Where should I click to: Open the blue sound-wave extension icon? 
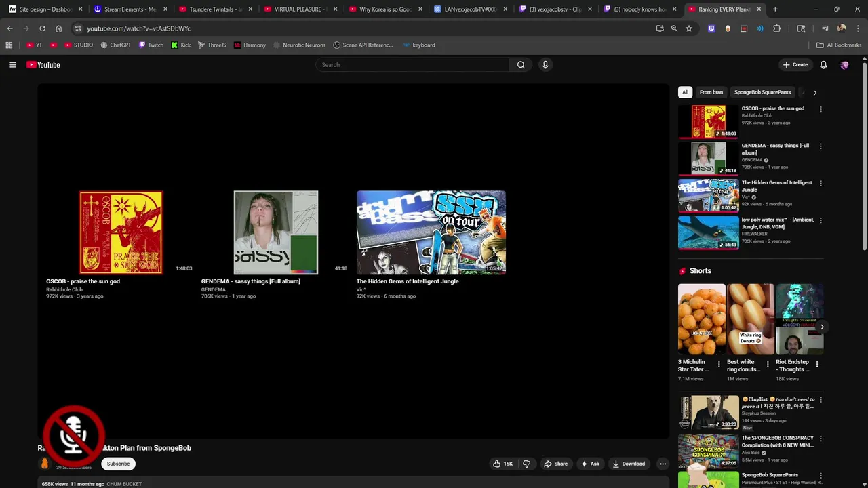click(760, 28)
